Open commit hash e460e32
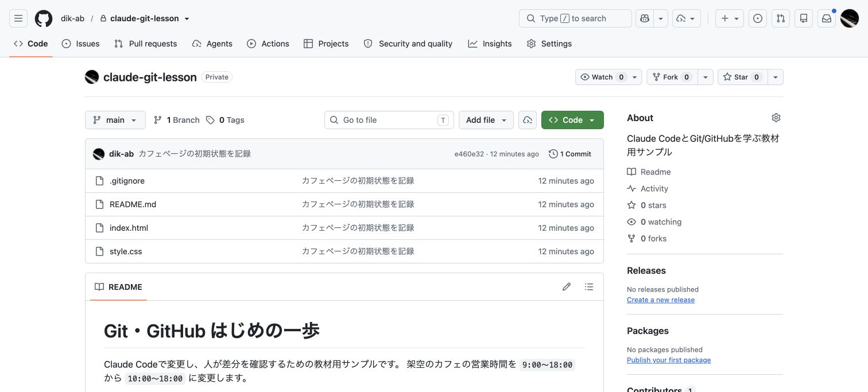Viewport: 868px width, 392px height. tap(469, 154)
